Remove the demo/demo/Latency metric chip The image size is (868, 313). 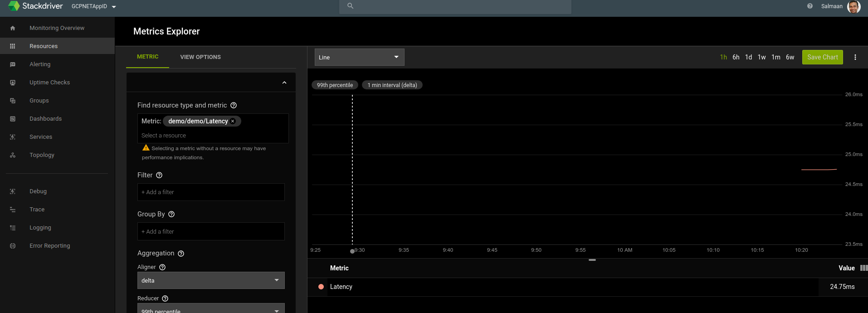pos(233,121)
